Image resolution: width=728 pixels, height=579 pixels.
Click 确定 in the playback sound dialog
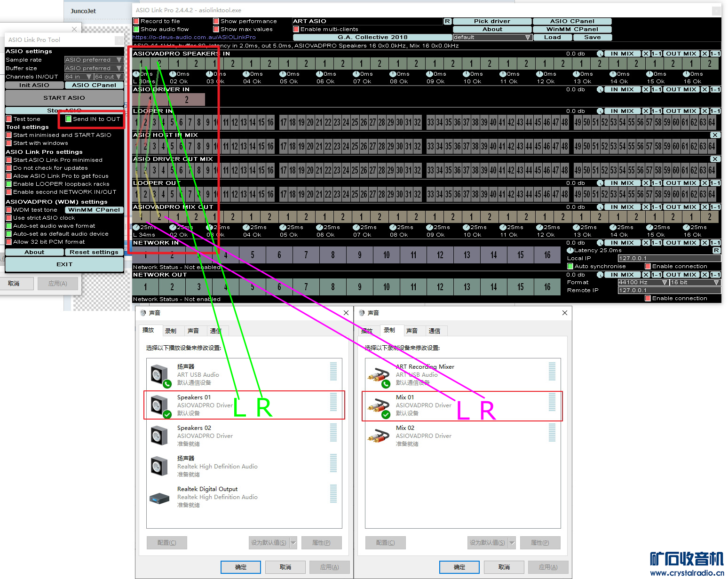point(241,567)
